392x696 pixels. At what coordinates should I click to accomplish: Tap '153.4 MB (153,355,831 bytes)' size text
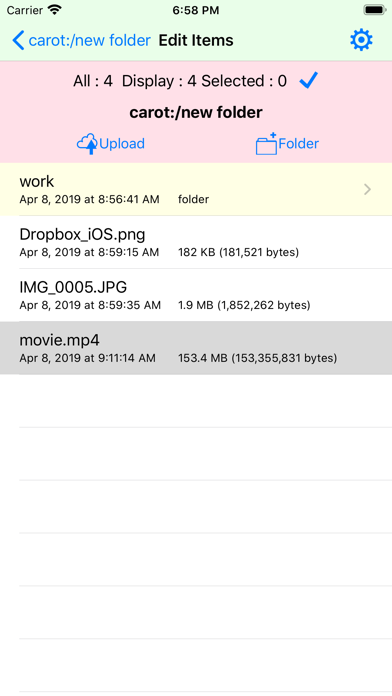pos(257,358)
